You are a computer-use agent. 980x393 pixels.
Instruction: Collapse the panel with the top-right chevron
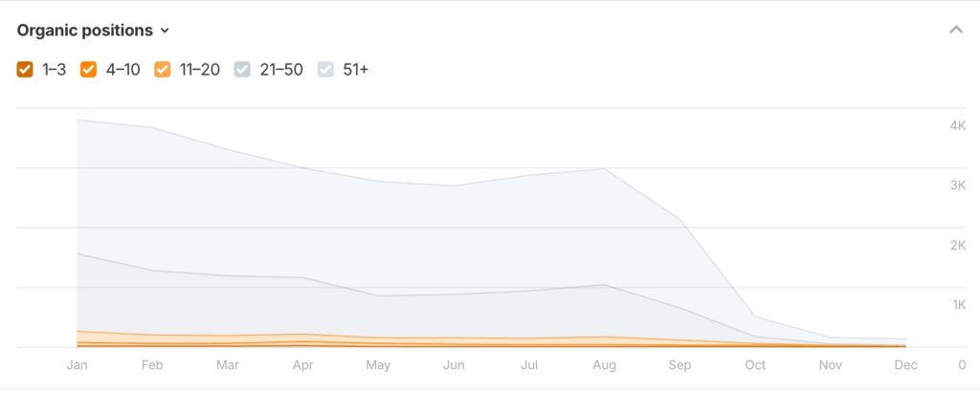tap(955, 31)
